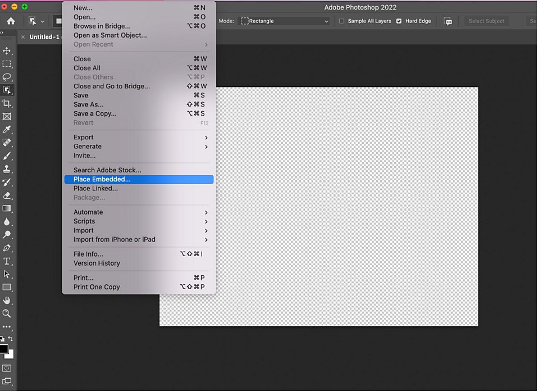Toggle Quick Mask mode icon
The image size is (539, 392).
pos(7,368)
